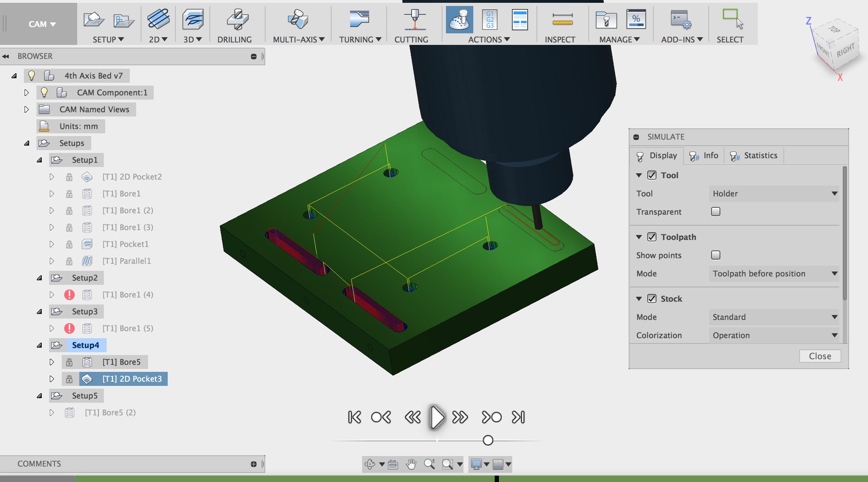
Task: Collapse the Setup4 tree node
Action: click(39, 345)
